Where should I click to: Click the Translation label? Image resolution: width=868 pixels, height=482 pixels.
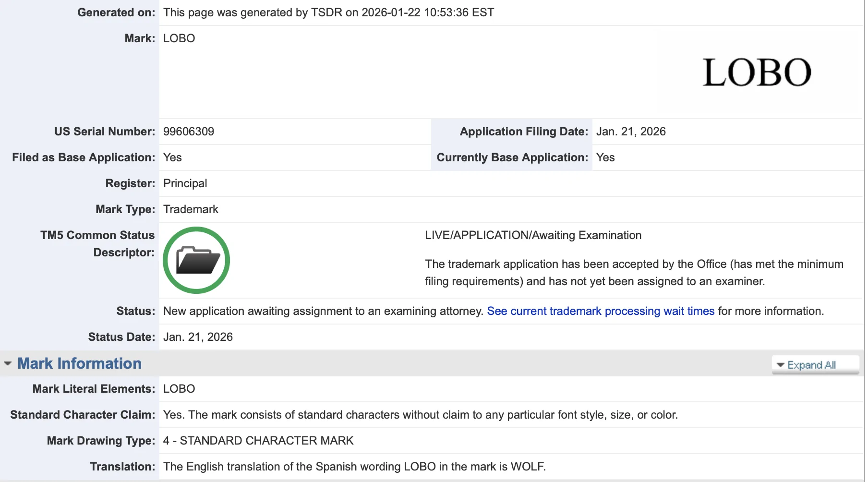pos(122,467)
